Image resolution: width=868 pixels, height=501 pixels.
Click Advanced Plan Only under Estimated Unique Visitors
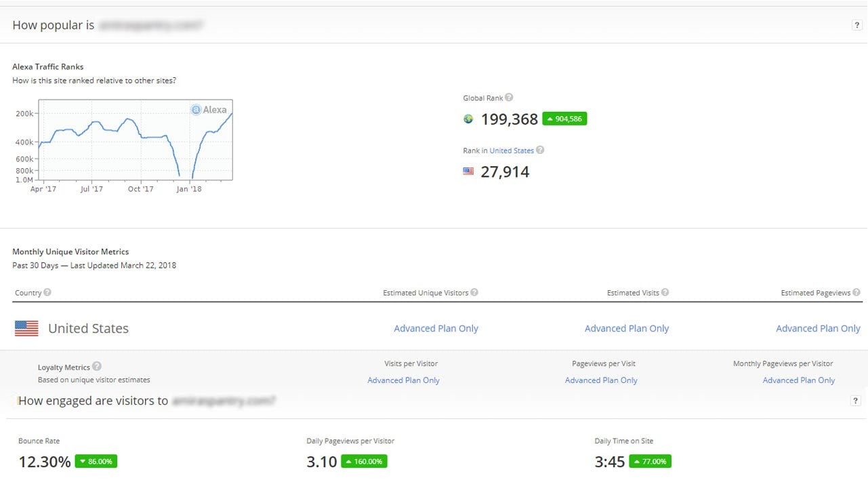[436, 328]
